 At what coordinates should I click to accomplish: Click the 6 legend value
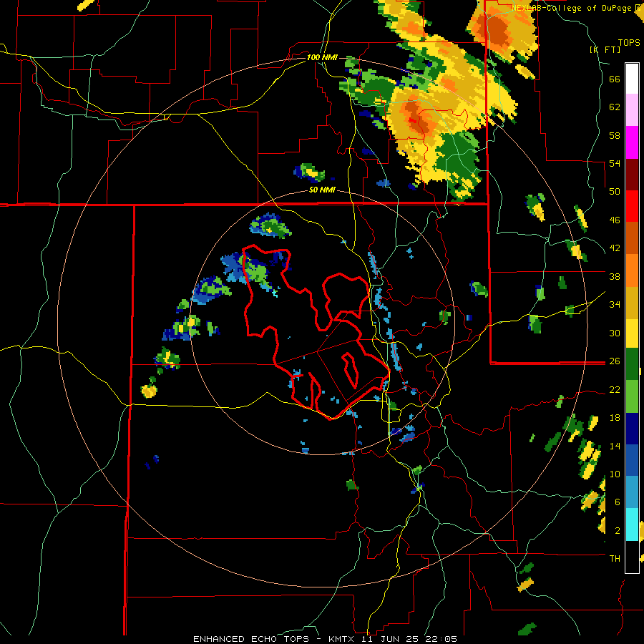(618, 502)
